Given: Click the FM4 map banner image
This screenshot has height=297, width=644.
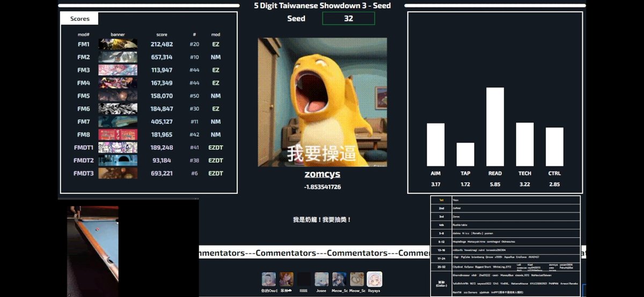Looking at the screenshot, I should click(x=118, y=83).
